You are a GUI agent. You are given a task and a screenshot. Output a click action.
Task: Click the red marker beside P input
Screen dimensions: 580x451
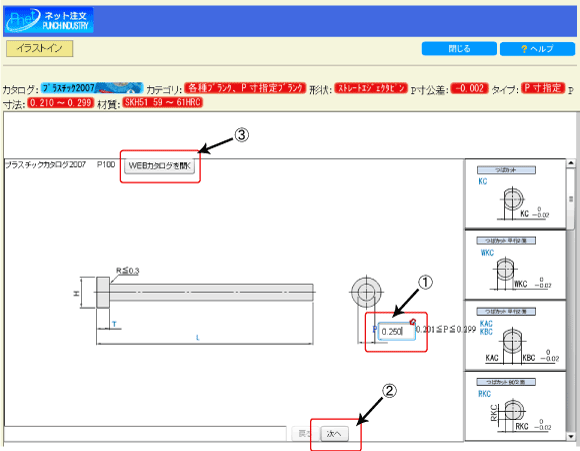[413, 322]
